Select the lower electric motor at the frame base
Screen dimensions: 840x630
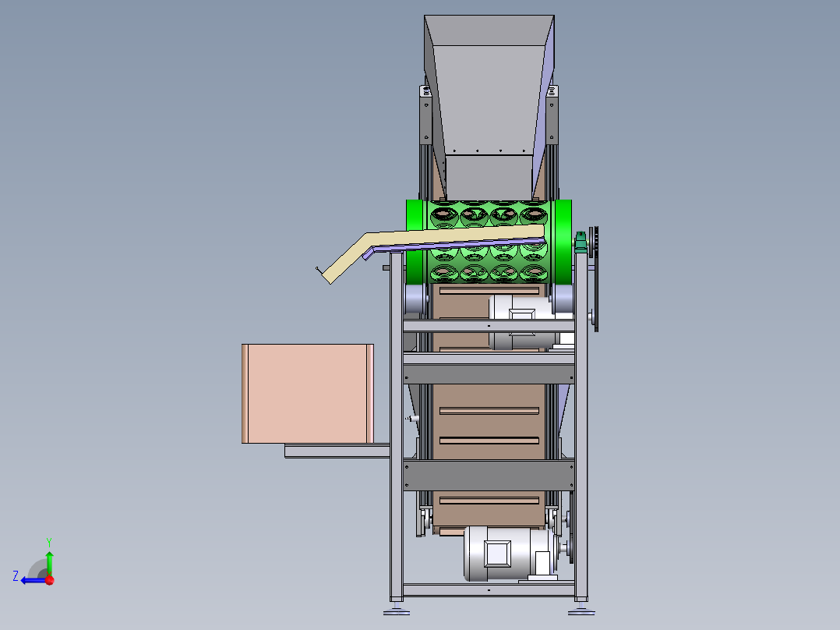(512, 554)
